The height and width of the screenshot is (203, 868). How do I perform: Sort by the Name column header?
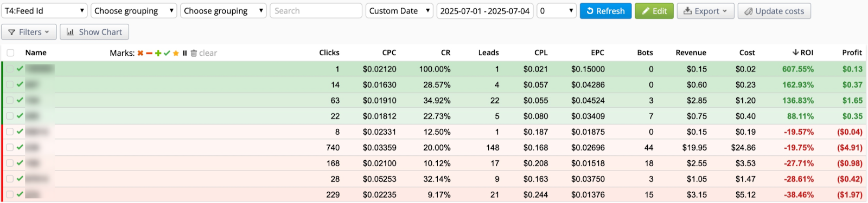click(36, 53)
